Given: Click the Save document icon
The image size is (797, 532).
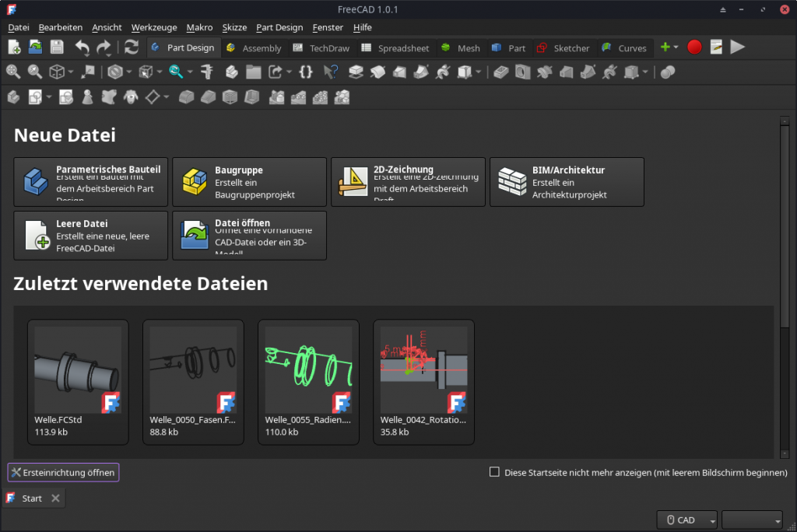Looking at the screenshot, I should pos(57,47).
